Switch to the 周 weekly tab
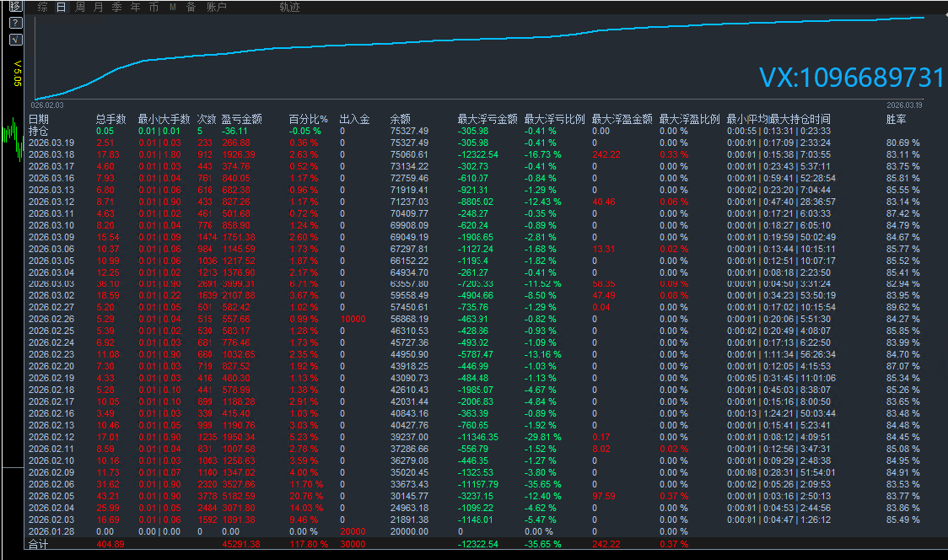This screenshot has width=948, height=560. coord(80,8)
